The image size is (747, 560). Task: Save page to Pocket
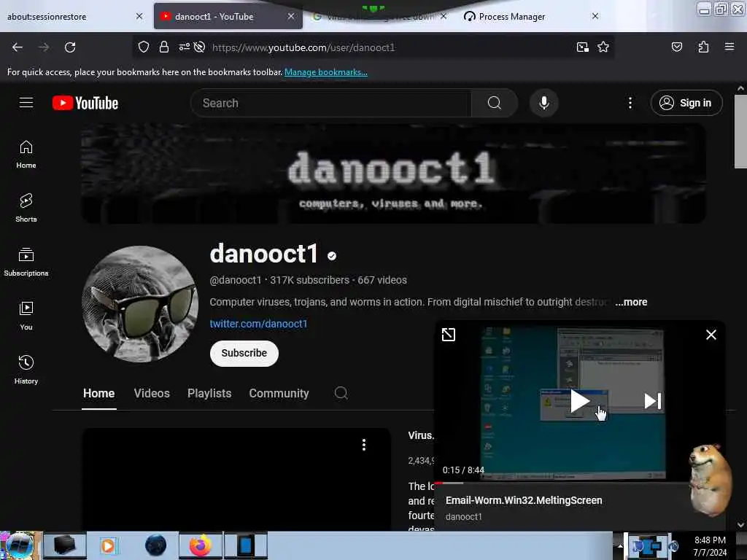[x=676, y=47]
